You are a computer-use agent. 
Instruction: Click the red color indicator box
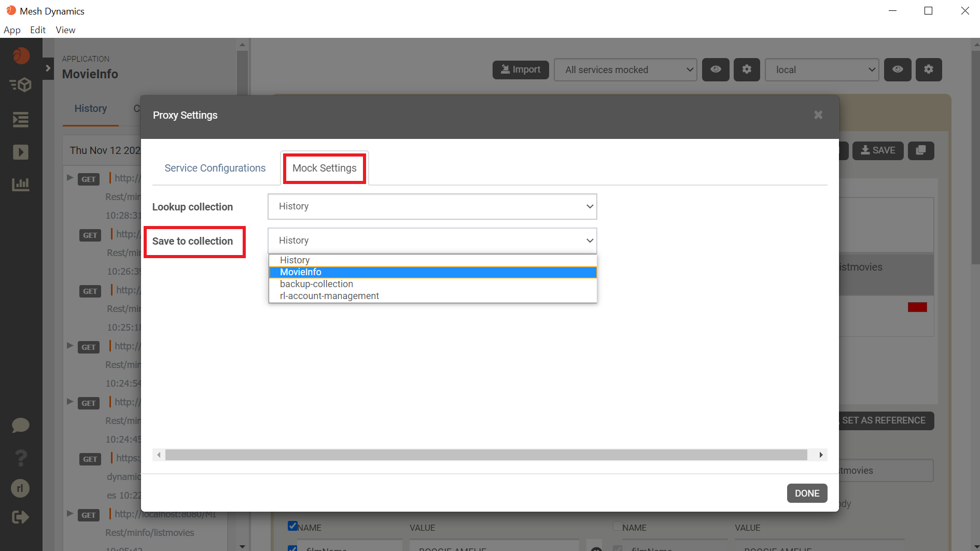917,307
